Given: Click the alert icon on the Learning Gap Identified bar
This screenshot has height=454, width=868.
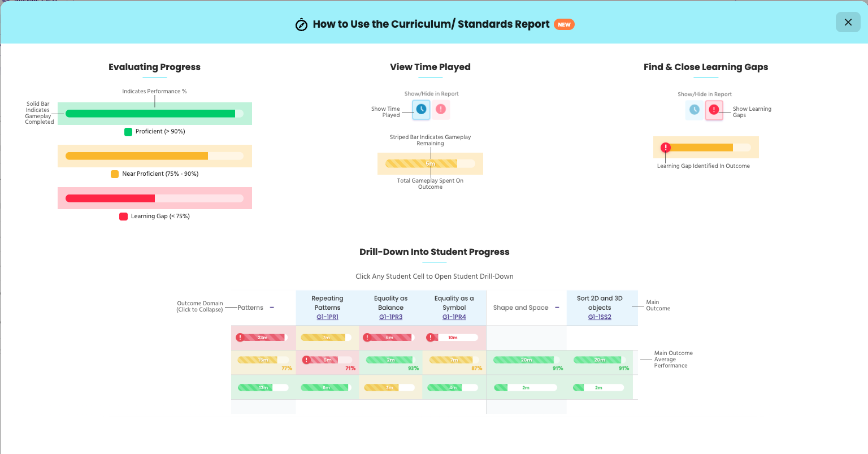Looking at the screenshot, I should pos(666,148).
